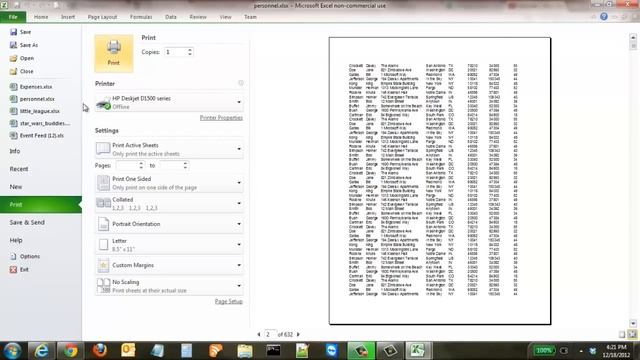The width and height of the screenshot is (640, 360).
Task: Go to the previous preview page
Action: click(259, 334)
